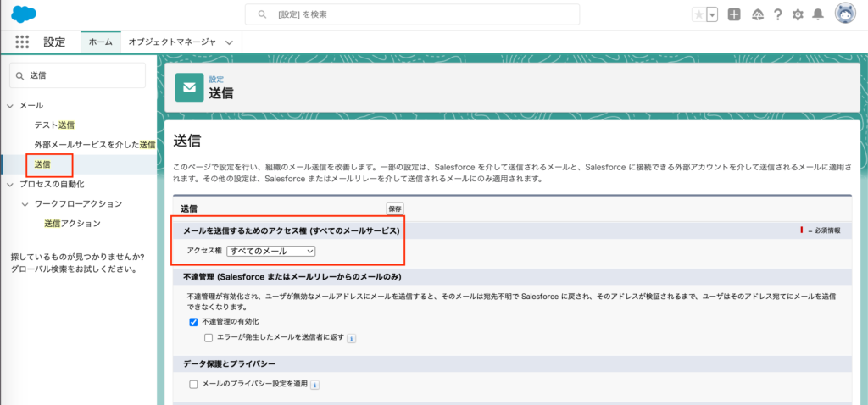The width and height of the screenshot is (868, 405).
Task: Open the setup gear icon
Action: [798, 14]
